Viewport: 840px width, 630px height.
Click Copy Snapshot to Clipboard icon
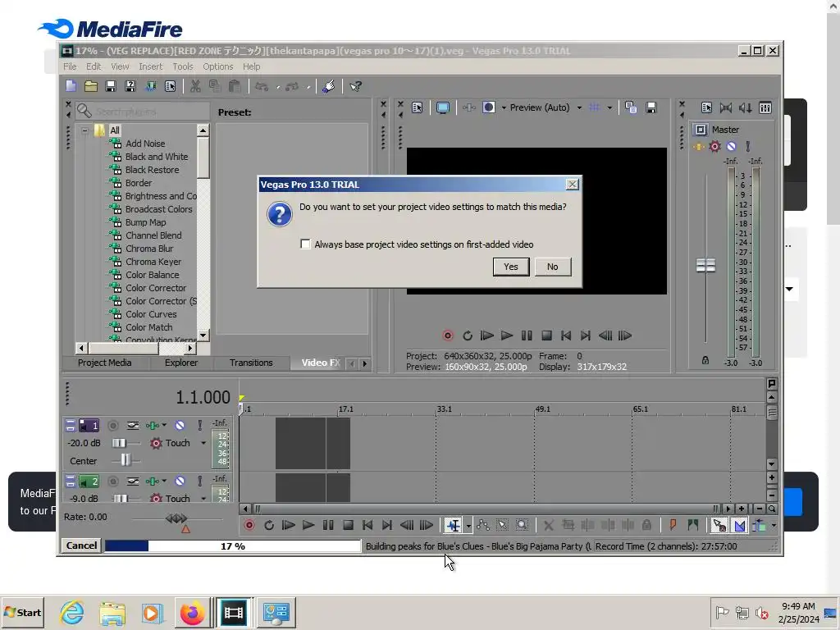click(x=631, y=107)
